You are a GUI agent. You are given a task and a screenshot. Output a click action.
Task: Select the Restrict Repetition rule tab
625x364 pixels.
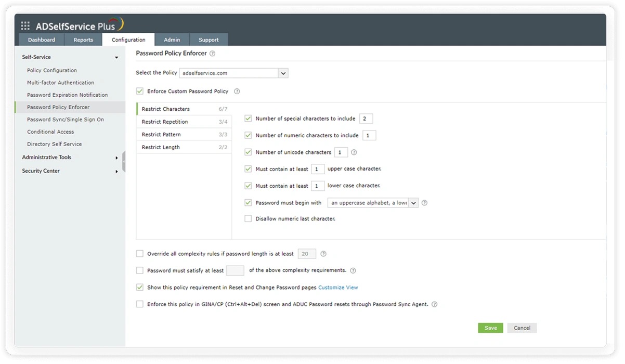coord(184,122)
